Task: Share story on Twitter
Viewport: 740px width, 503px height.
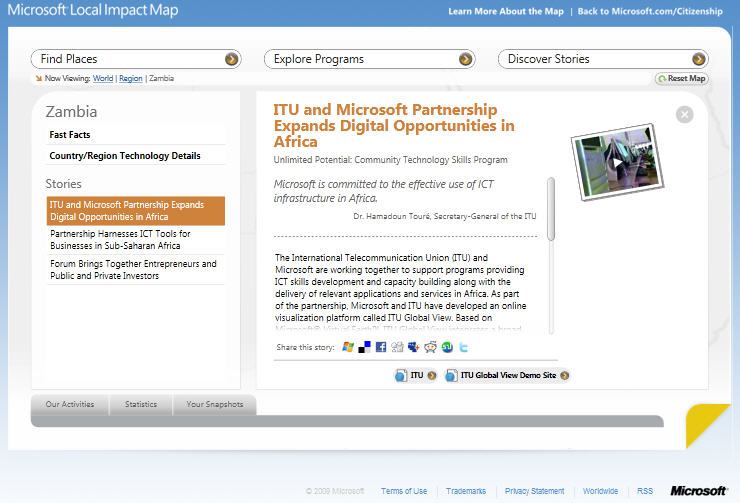Action: (x=463, y=347)
